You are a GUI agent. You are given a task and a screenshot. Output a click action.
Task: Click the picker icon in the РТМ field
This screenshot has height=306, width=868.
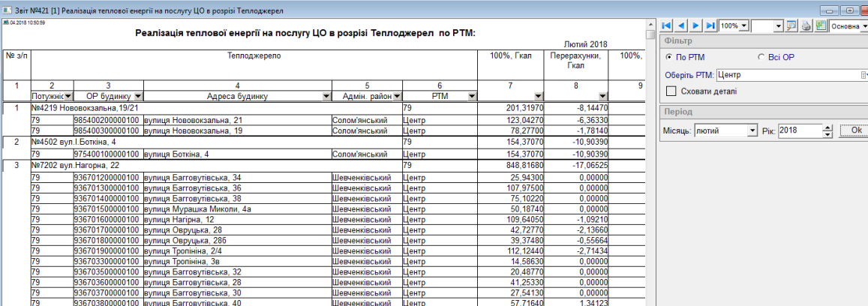[863, 75]
